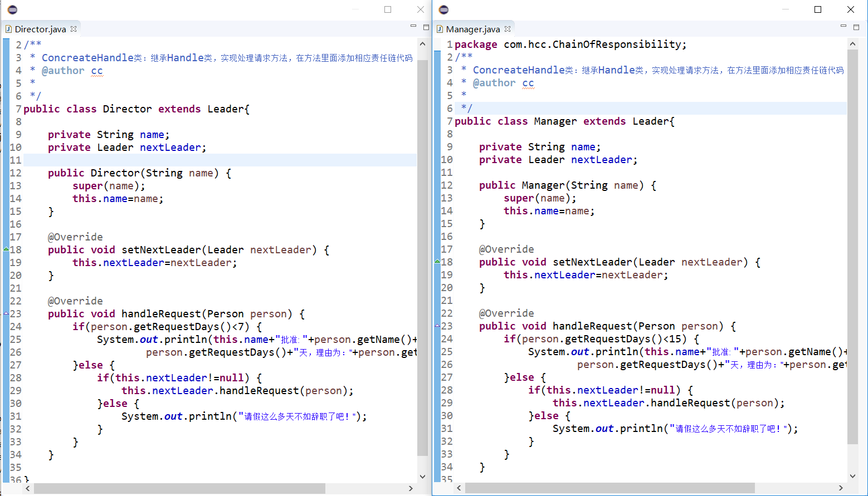The height and width of the screenshot is (496, 868).
Task: Click scroll-left arrow in Manager.java editor
Action: click(x=459, y=488)
